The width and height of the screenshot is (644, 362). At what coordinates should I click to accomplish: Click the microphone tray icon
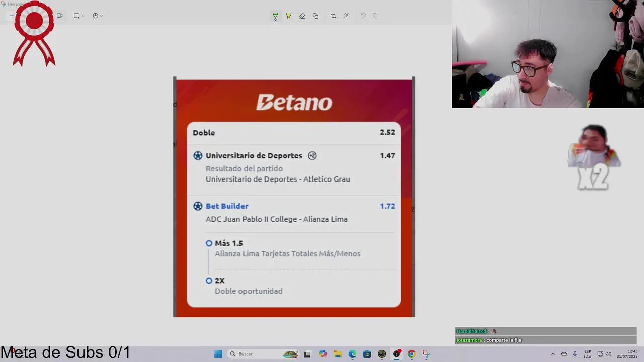[x=575, y=354]
